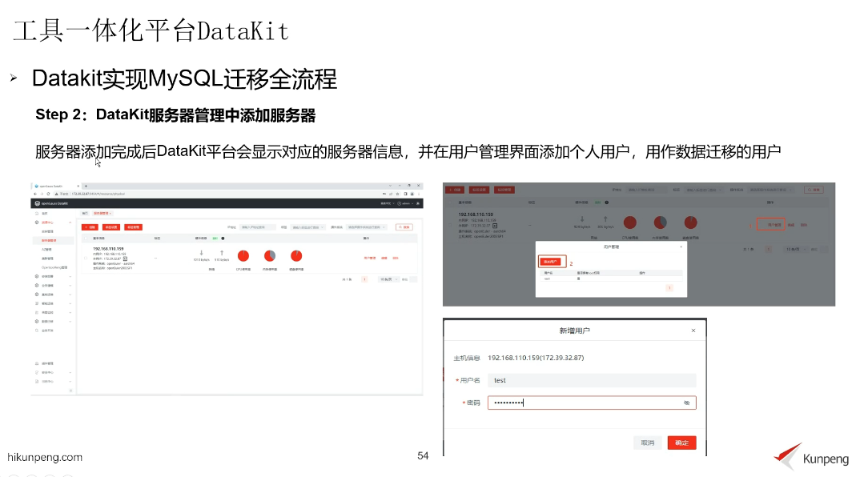The width and height of the screenshot is (868, 477).
Task: Click slide page number 54
Action: pyautogui.click(x=423, y=455)
